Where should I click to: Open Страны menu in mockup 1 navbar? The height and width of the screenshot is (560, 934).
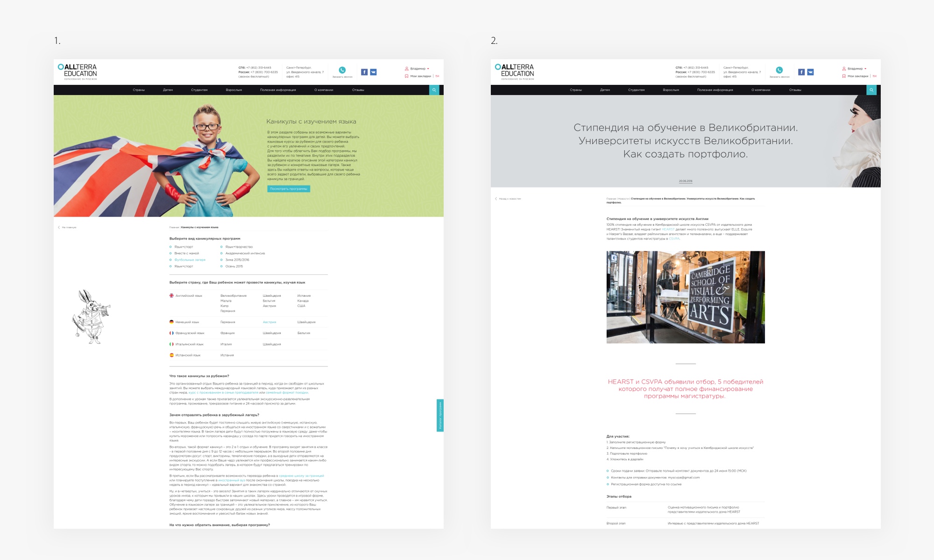point(139,90)
